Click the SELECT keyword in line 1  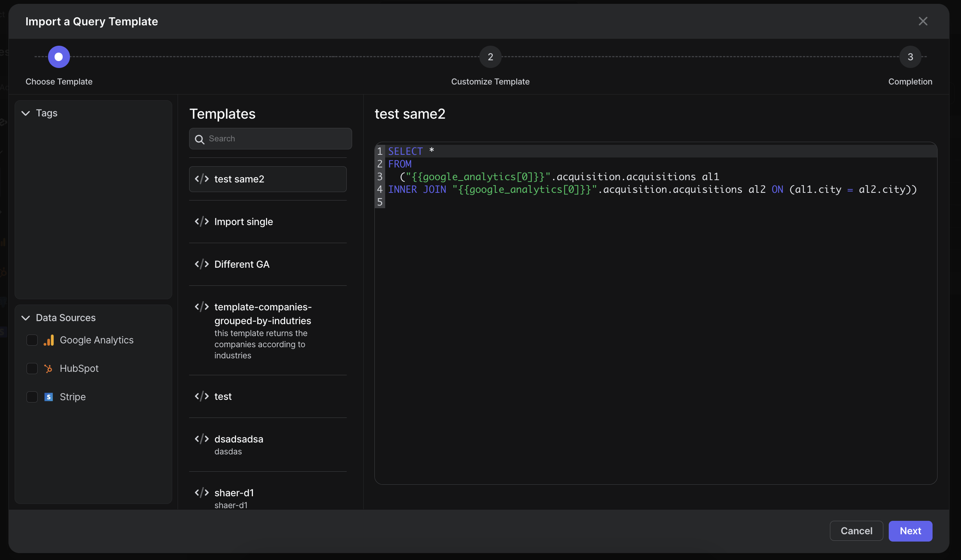pos(405,151)
